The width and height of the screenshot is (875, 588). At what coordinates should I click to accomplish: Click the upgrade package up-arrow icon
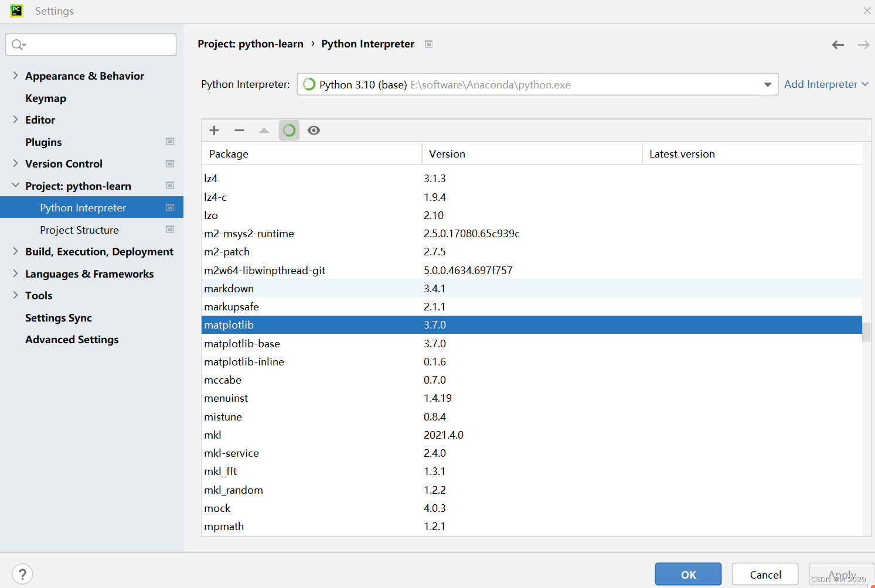pyautogui.click(x=264, y=130)
